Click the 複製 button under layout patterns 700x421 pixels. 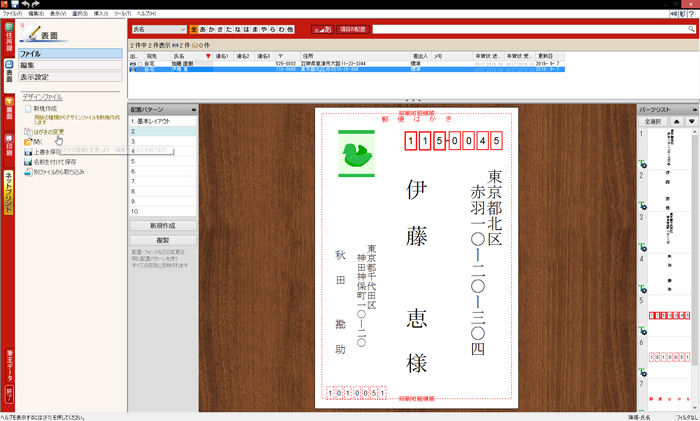162,240
